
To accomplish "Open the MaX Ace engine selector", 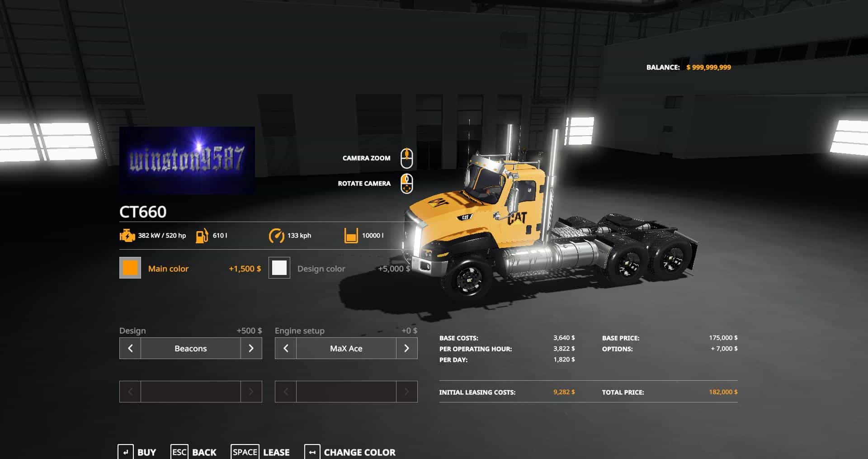I will 346,348.
